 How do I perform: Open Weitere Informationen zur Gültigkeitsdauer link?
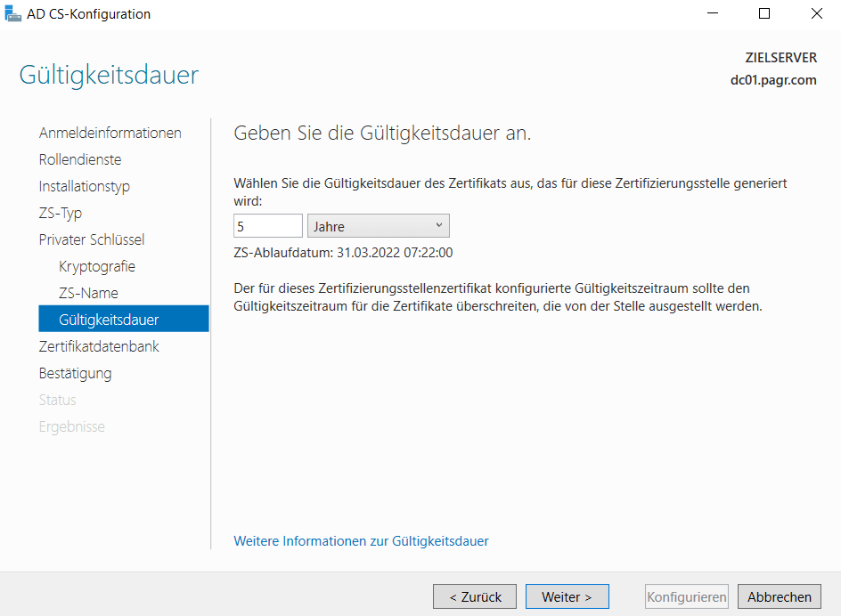coord(361,541)
